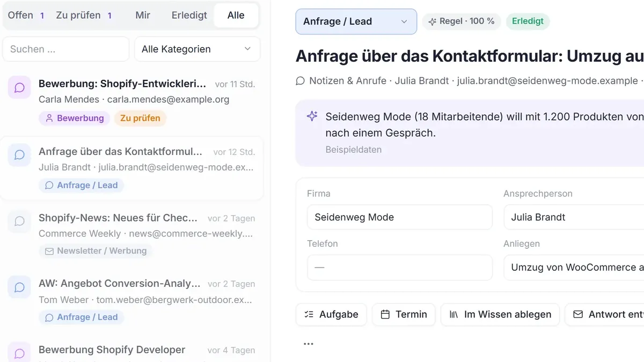Screen dimensions: 644x362
Task: Click Im Wissen ablegen button
Action: [x=500, y=315]
